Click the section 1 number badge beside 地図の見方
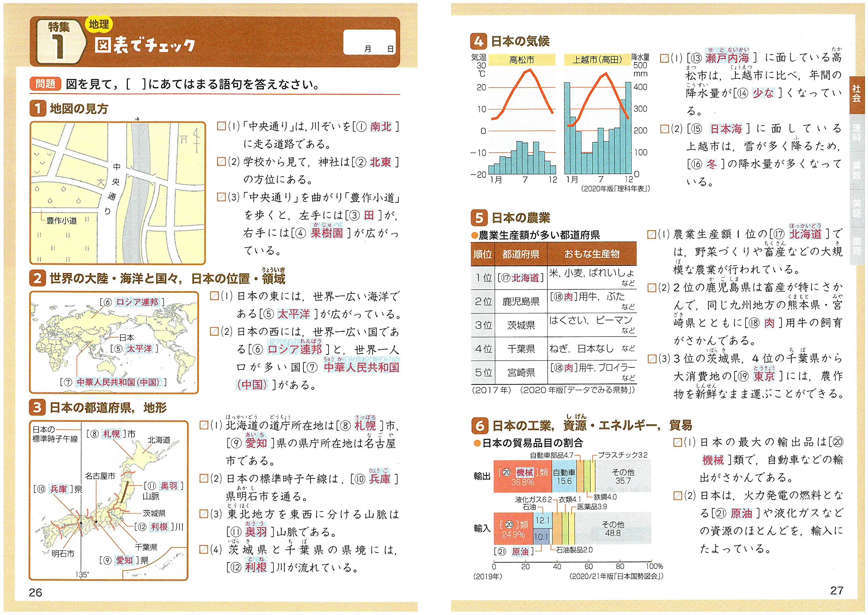 [38, 109]
